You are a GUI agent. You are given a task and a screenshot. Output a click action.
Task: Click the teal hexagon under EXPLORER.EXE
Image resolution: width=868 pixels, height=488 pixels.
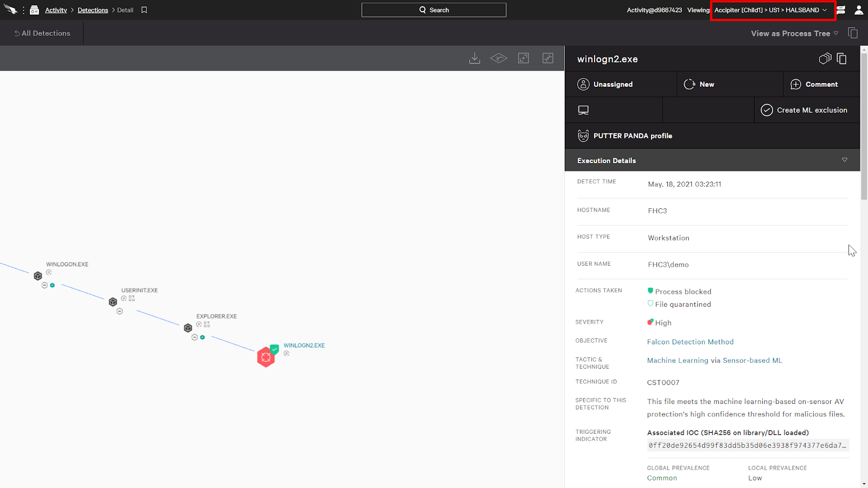[x=202, y=337]
